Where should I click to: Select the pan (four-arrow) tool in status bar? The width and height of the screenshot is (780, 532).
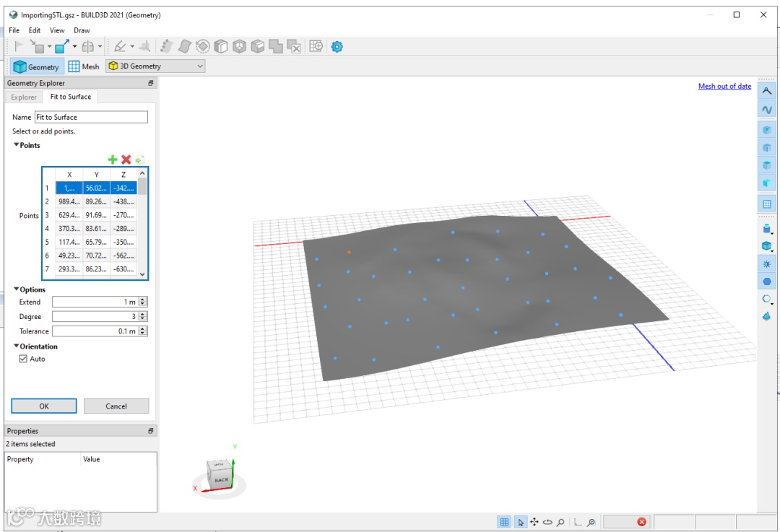coord(534,522)
